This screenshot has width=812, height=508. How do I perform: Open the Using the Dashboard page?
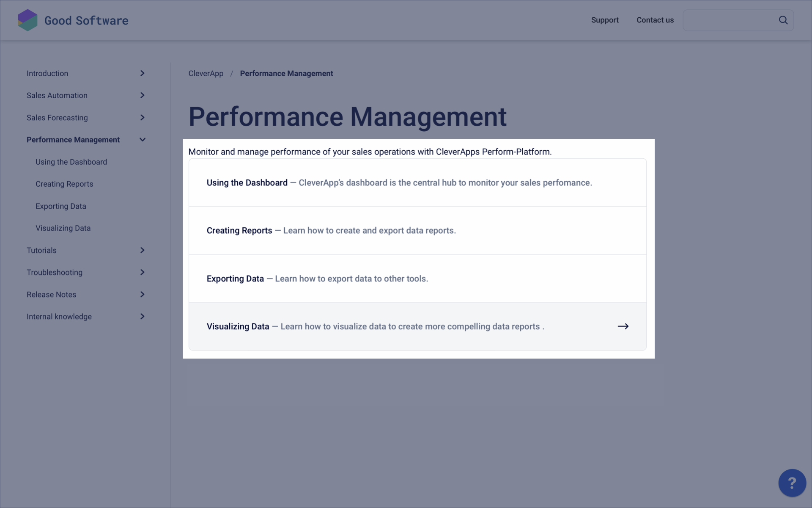tap(247, 182)
